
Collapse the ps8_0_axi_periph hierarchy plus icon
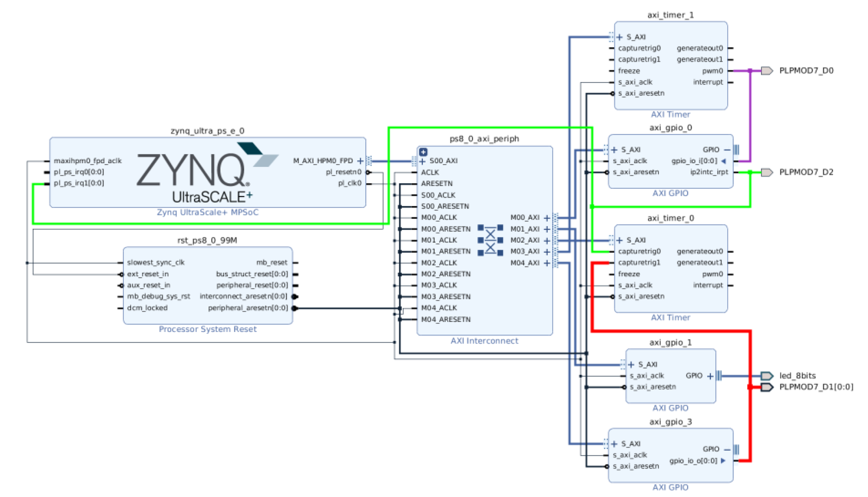click(423, 151)
